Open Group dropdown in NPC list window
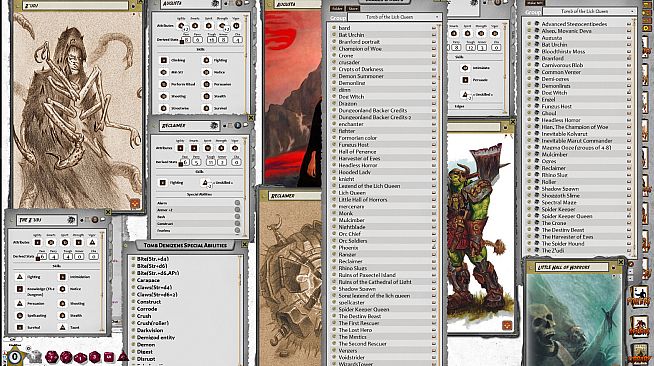Image resolution: width=654 pixels, height=366 pixels. pyautogui.click(x=589, y=12)
